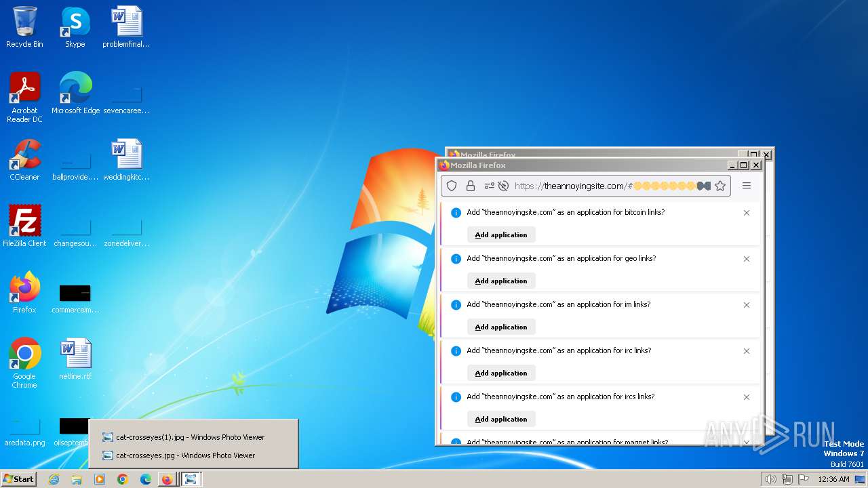This screenshot has height=488, width=868.
Task: Select the FileZilla Client shortcut
Action: pyautogui.click(x=24, y=226)
